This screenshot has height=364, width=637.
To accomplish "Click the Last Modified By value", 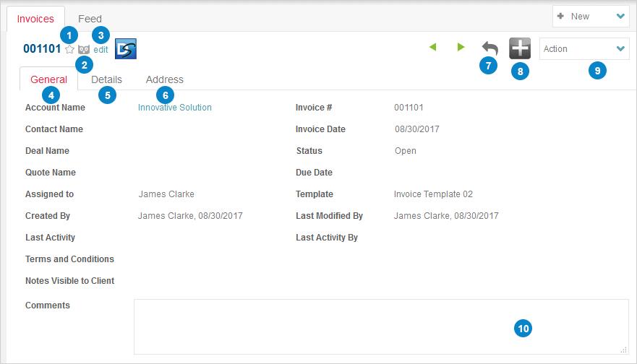I will tap(446, 216).
